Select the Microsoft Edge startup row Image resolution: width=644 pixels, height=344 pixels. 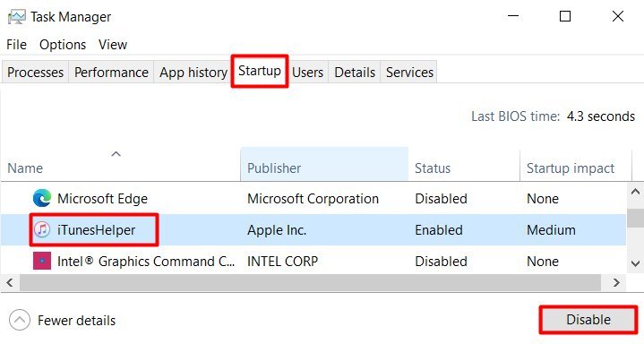click(x=313, y=199)
